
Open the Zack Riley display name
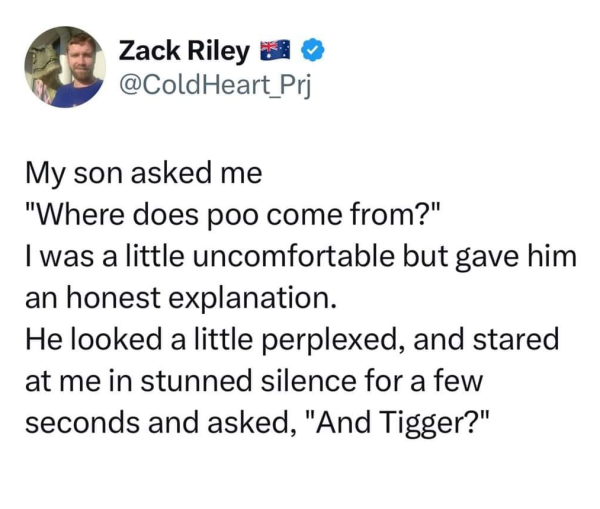pyautogui.click(x=184, y=51)
